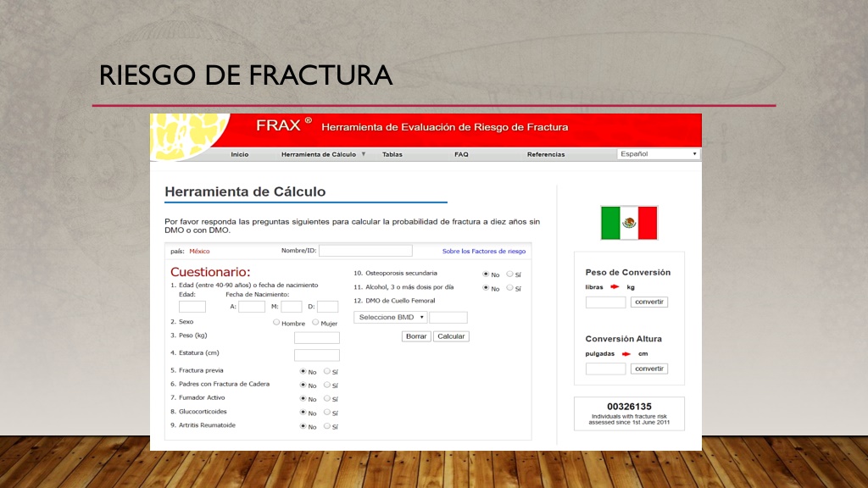Choose Sí for Fractura previa

click(327, 371)
